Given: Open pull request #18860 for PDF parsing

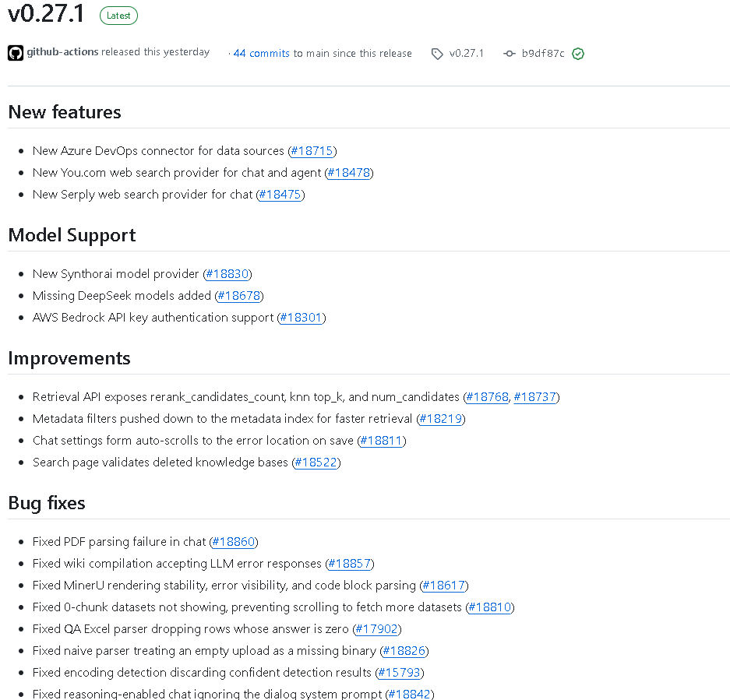Looking at the screenshot, I should (x=234, y=542).
